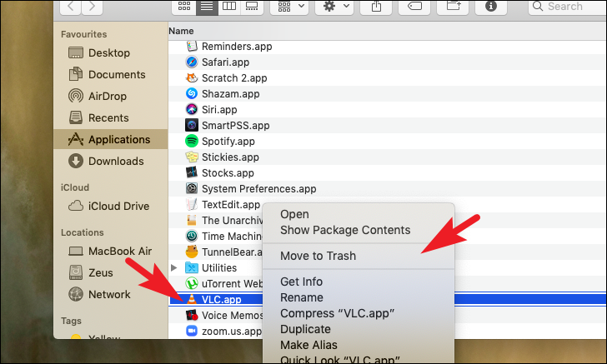The image size is (607, 364).
Task: Select the SmartPSS.app file name
Action: [x=235, y=126]
